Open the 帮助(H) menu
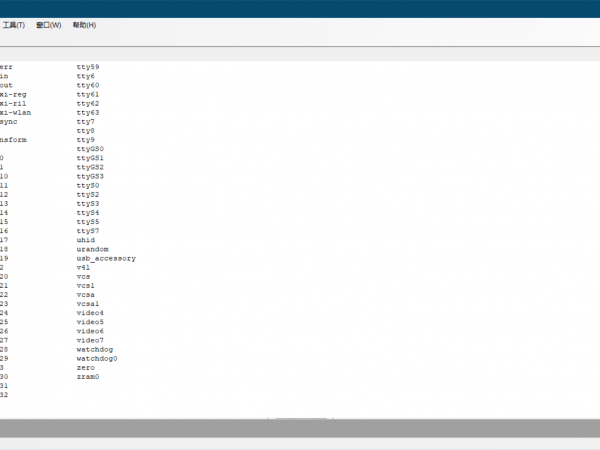 [x=85, y=25]
